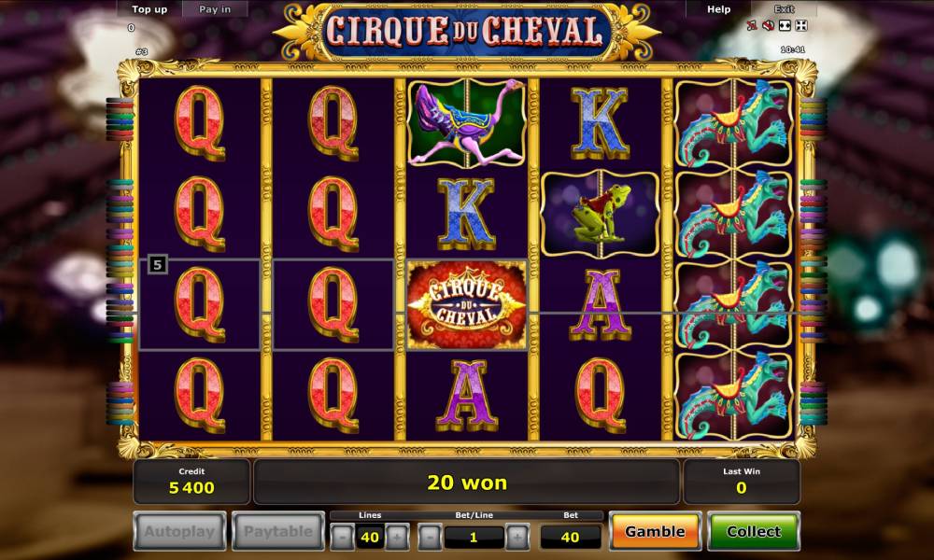Toggle the muted music note icon
The height and width of the screenshot is (560, 934).
[x=752, y=25]
